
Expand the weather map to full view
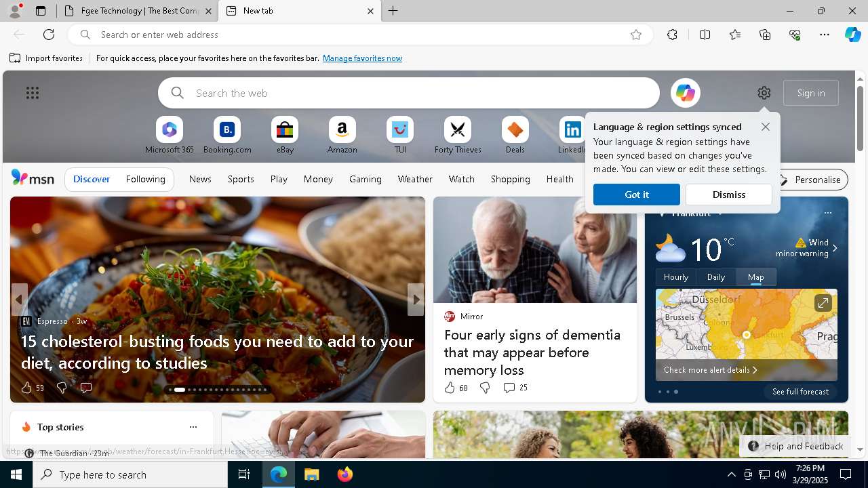tap(823, 303)
